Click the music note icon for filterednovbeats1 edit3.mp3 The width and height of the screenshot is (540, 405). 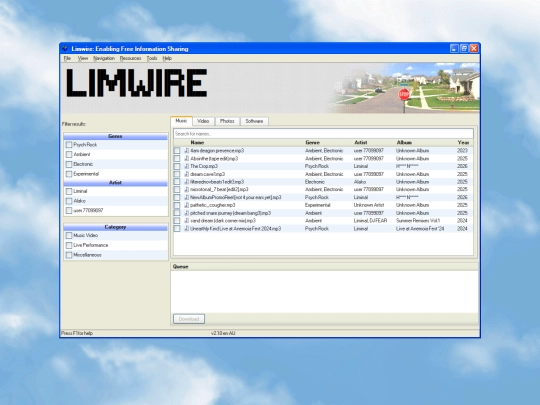186,181
